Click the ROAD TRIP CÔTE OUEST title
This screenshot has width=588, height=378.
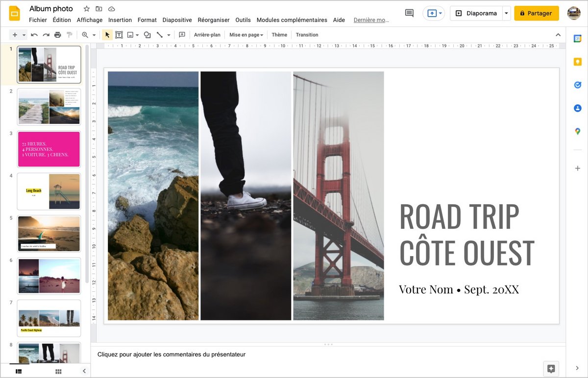pos(466,234)
